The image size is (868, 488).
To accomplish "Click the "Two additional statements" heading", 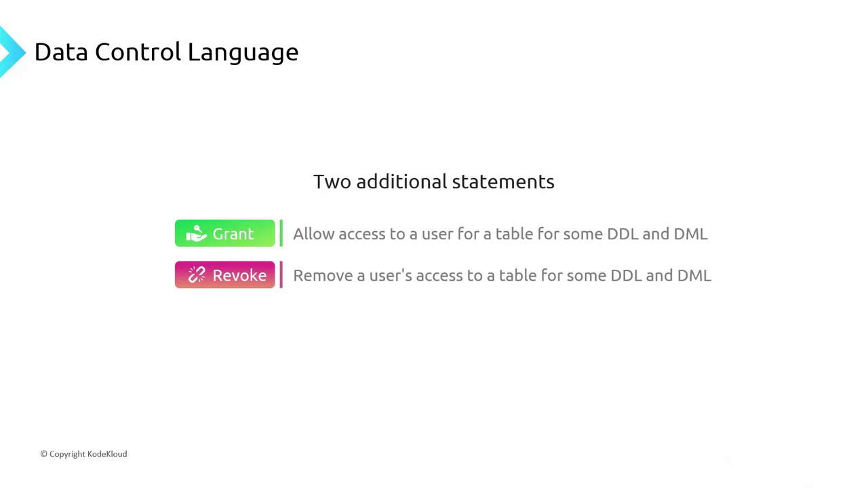I will 433,182.
